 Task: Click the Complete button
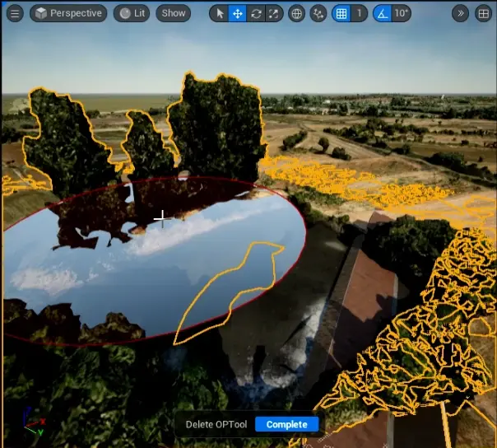[287, 424]
